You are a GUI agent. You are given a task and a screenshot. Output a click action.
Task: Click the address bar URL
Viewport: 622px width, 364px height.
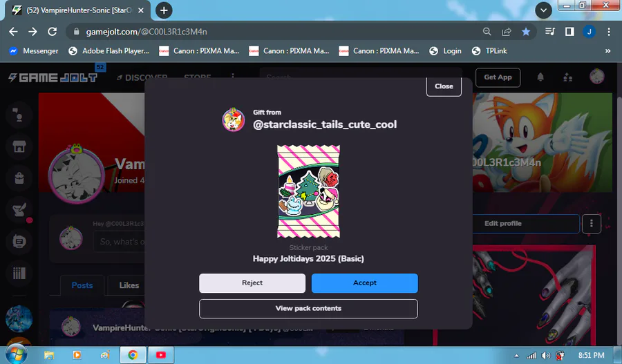pyautogui.click(x=147, y=32)
